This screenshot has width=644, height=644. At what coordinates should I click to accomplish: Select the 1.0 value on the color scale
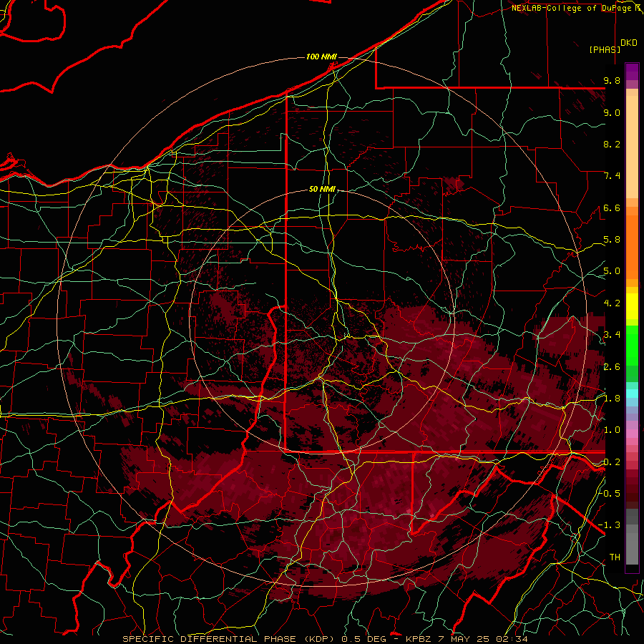pos(612,430)
